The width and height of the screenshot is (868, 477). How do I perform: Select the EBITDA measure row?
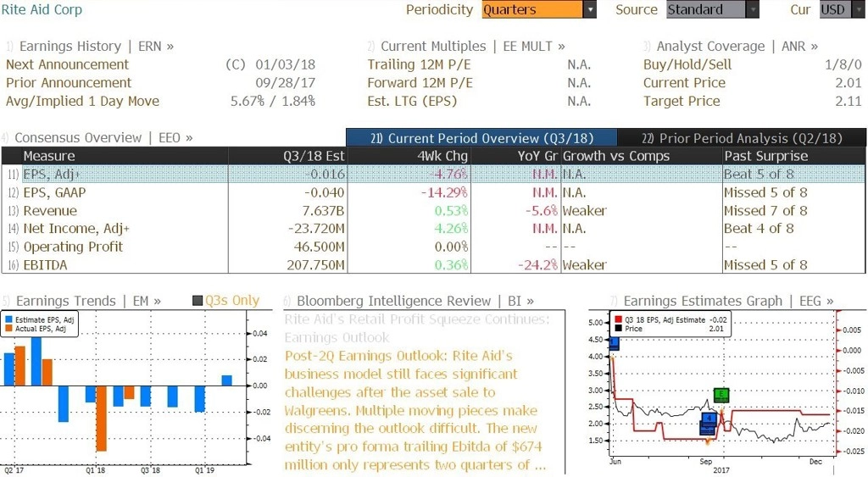click(x=433, y=265)
